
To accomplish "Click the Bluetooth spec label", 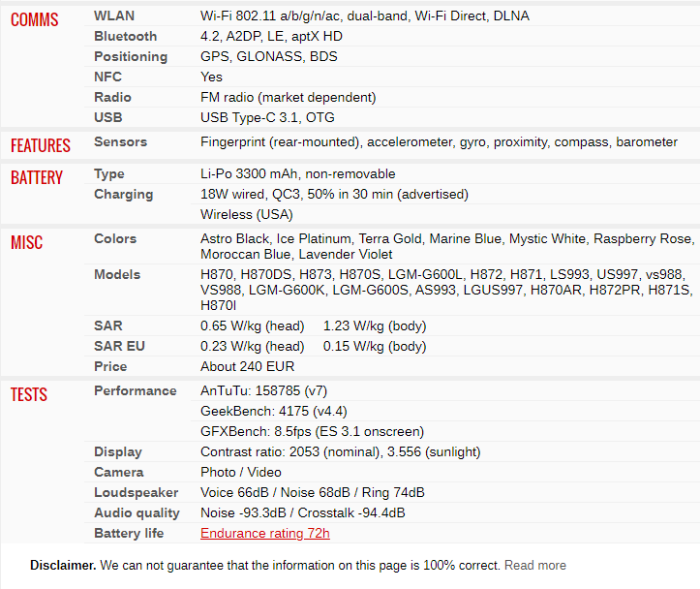I will click(126, 36).
